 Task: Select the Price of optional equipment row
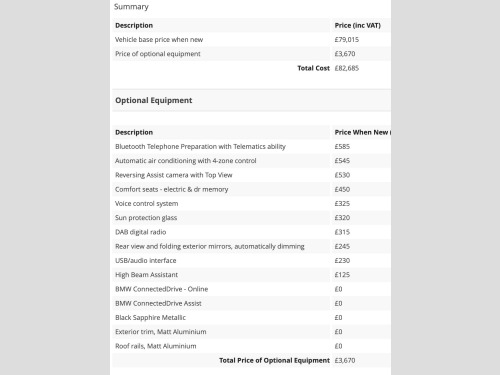pos(252,54)
